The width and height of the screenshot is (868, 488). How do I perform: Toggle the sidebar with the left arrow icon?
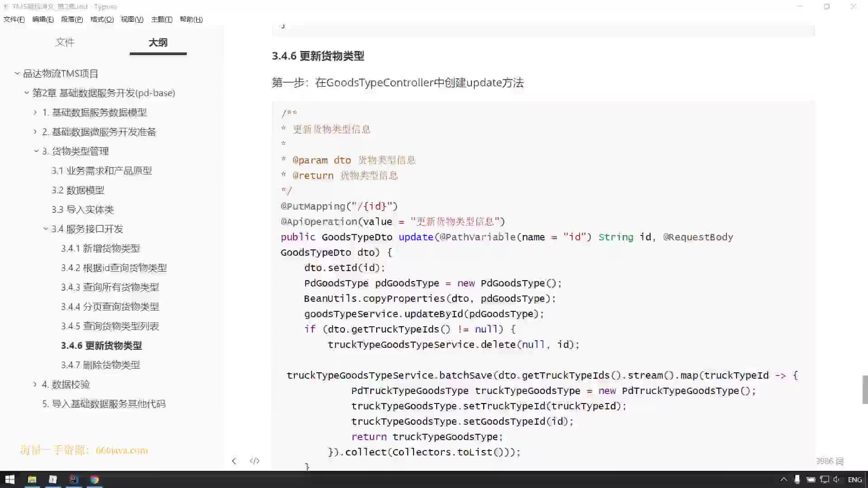point(234,461)
